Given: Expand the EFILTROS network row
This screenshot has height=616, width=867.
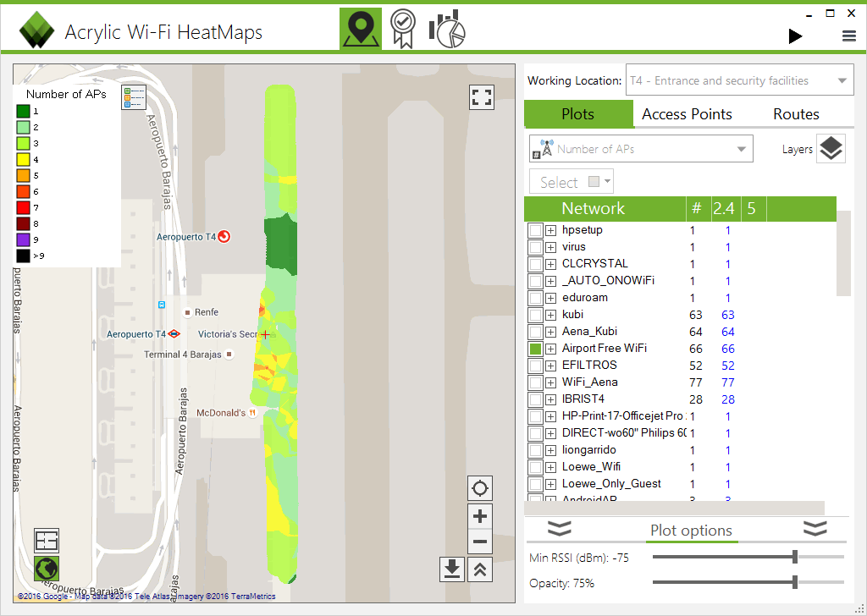Looking at the screenshot, I should tap(550, 366).
